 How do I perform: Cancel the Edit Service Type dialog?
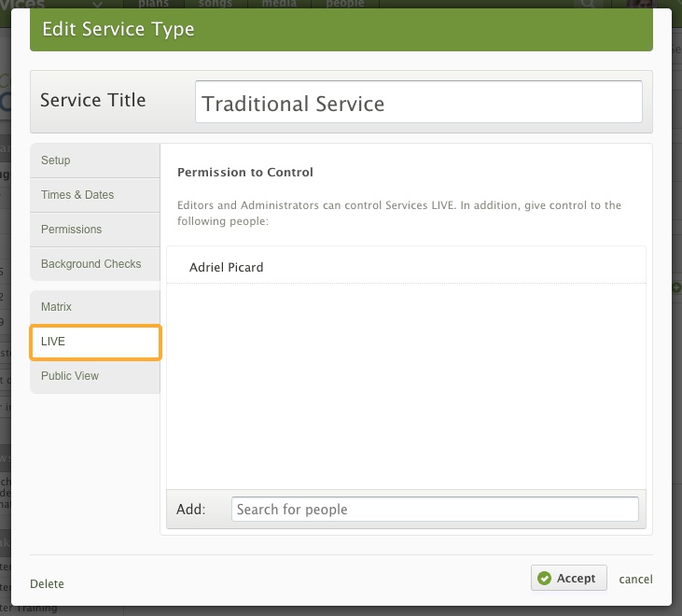(x=635, y=579)
